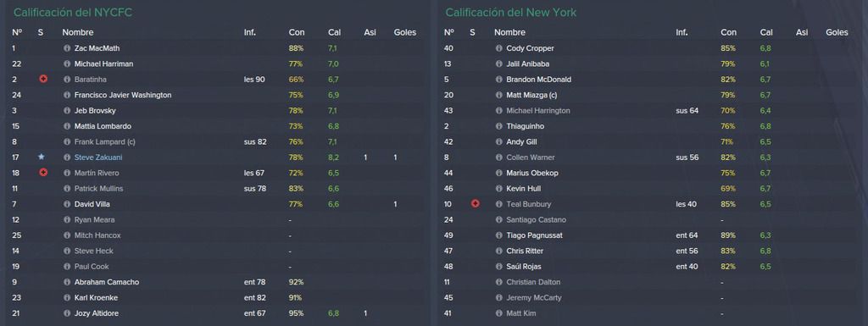Click the info icon beside Zac MacMath
This screenshot has height=326, width=868.
[67, 48]
